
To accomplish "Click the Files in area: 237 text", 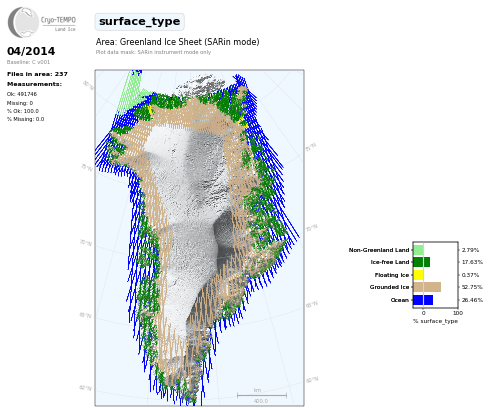I will click(37, 74).
